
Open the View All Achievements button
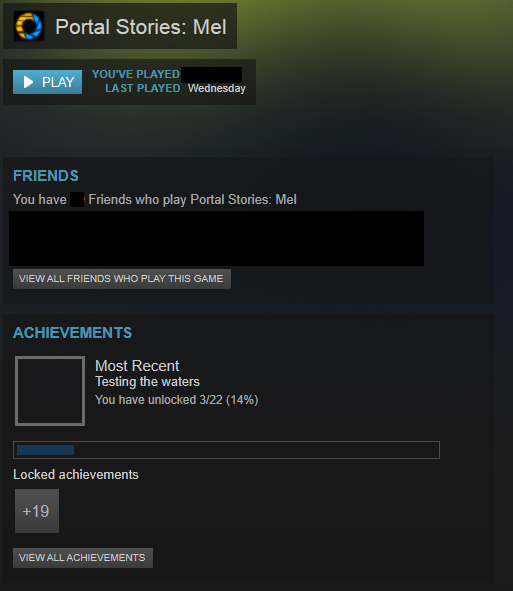pos(83,558)
